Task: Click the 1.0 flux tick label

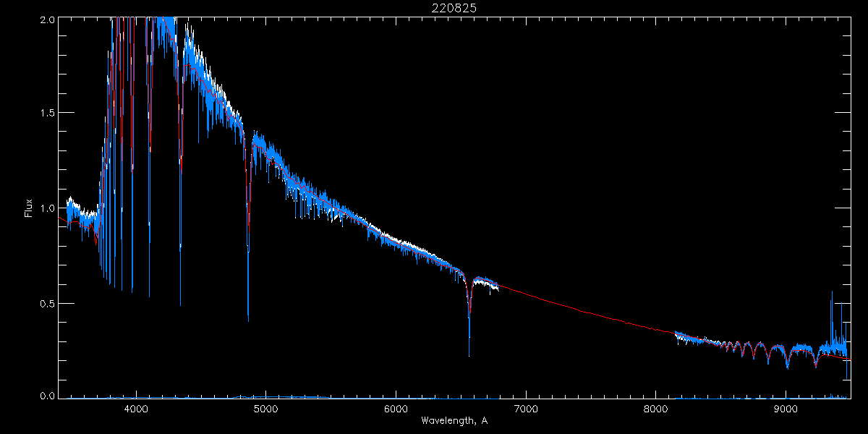Action: (x=46, y=208)
